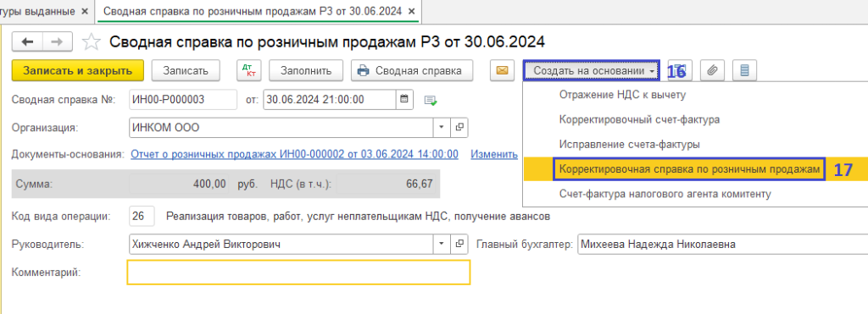Click posted-status icon next to the date

431,100
